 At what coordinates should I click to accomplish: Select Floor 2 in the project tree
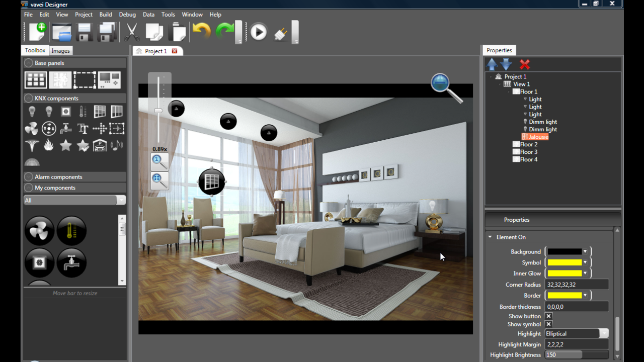click(529, 144)
